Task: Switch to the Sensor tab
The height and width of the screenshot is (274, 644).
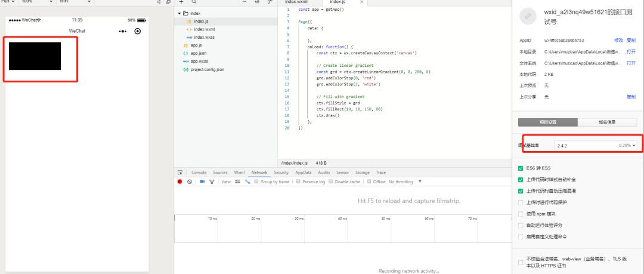Action: point(342,173)
